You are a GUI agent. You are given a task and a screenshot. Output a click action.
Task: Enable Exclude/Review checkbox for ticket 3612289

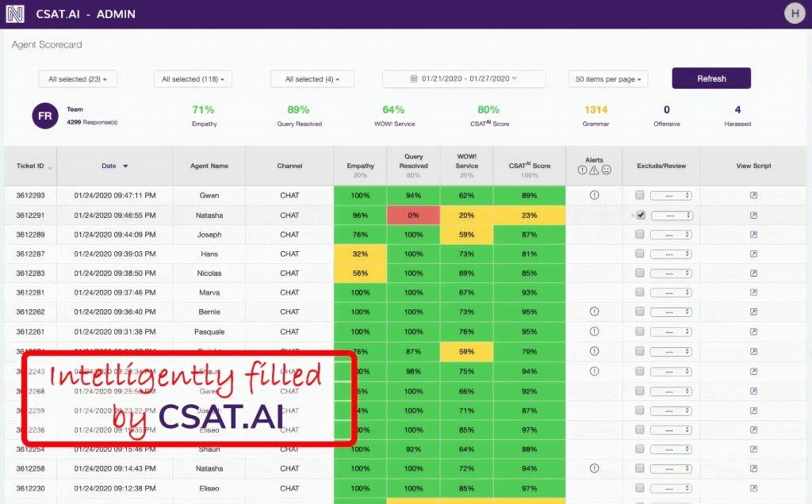[639, 235]
